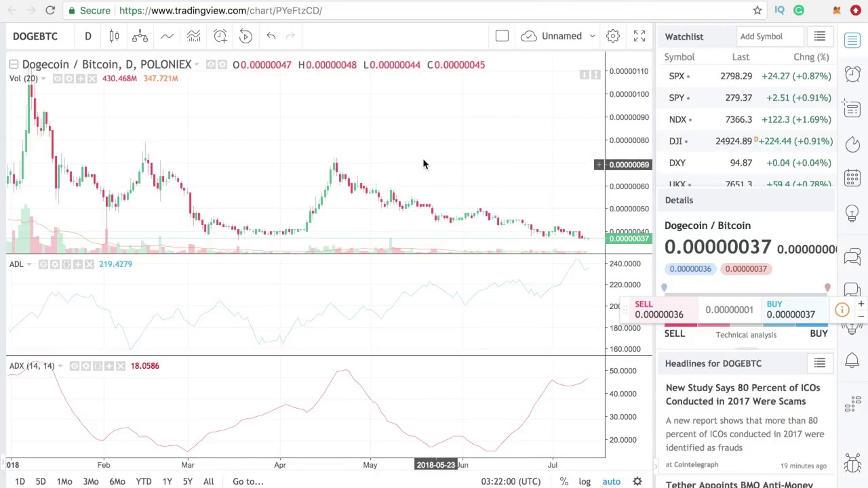The height and width of the screenshot is (488, 868).
Task: Toggle percentage scale mode
Action: pos(564,481)
